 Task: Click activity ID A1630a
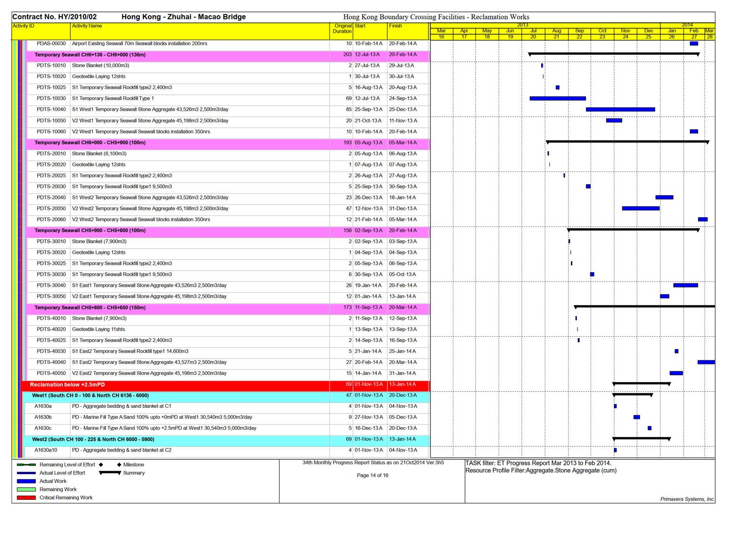[43, 406]
